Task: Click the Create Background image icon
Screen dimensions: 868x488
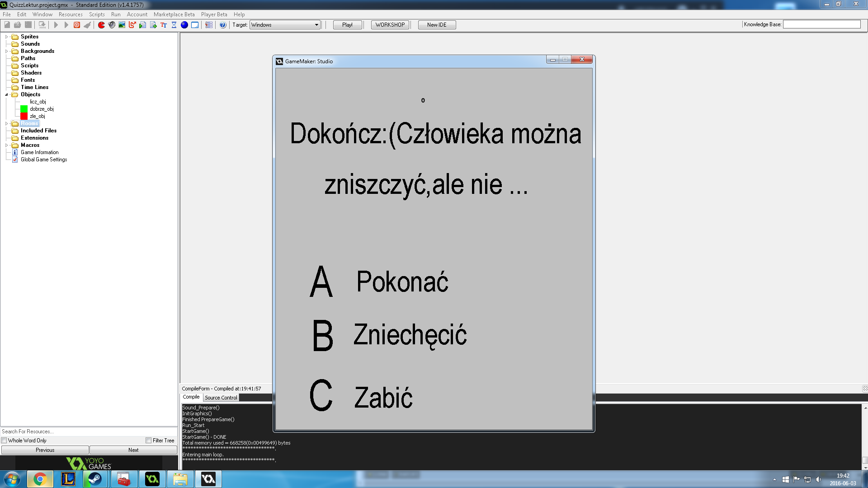Action: (x=122, y=25)
